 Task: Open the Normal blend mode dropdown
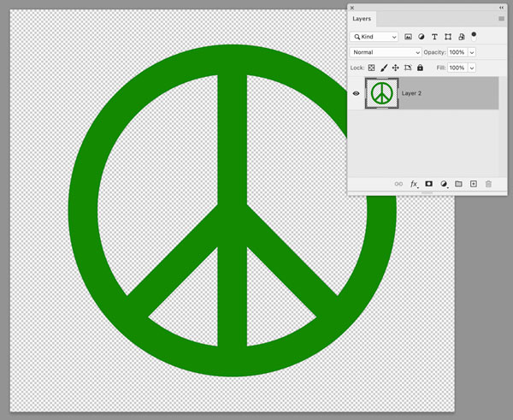(x=386, y=52)
